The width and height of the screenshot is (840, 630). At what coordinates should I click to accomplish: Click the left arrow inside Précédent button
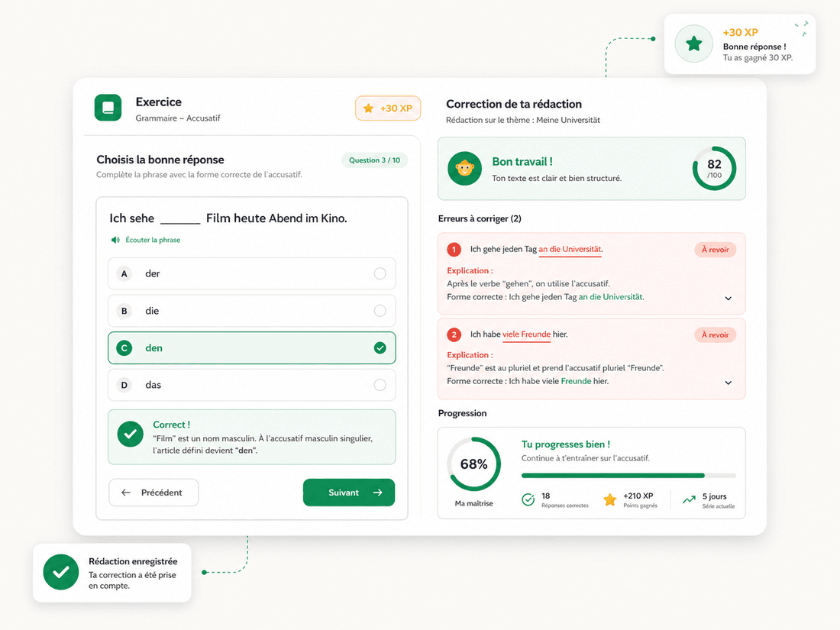(x=126, y=493)
